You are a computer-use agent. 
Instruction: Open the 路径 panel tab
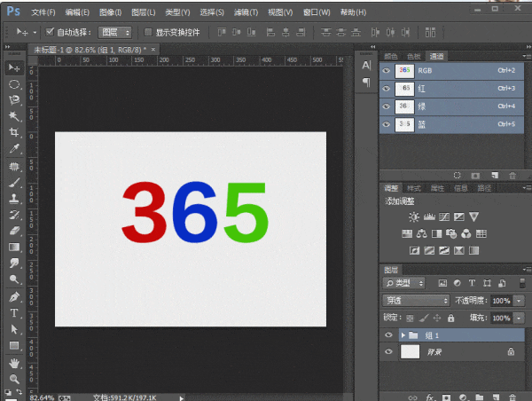pos(483,188)
